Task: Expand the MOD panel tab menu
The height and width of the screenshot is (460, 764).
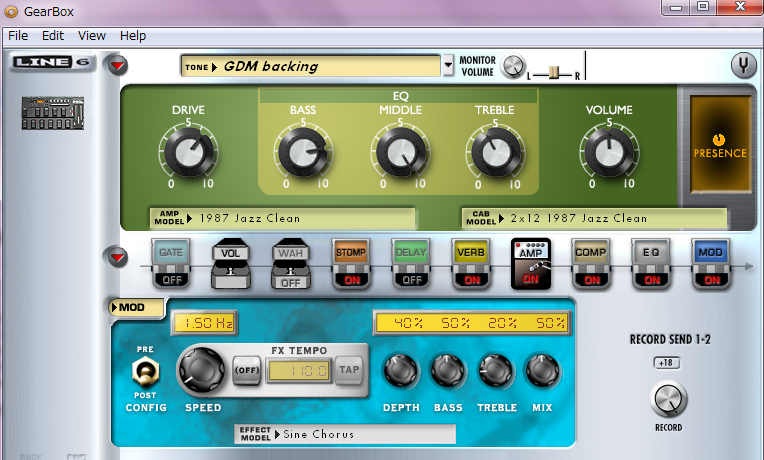Action: click(137, 307)
